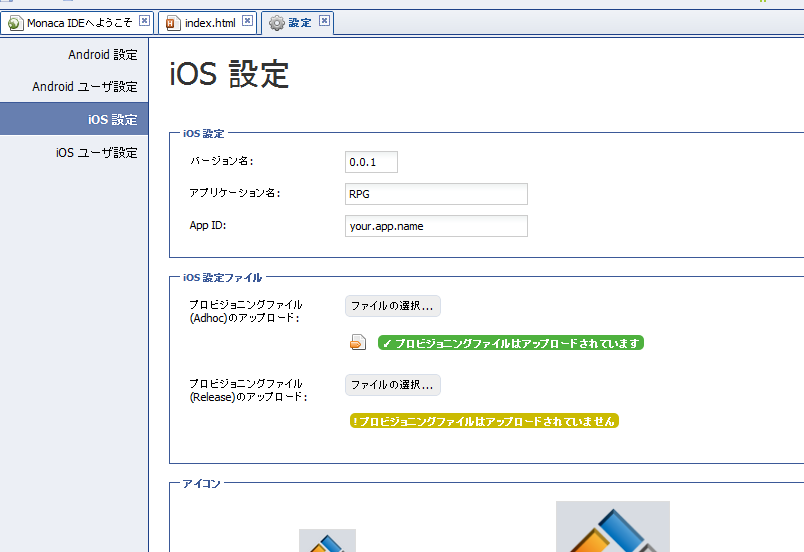The height and width of the screenshot is (552, 804).
Task: Close the 設定 tab
Action: tap(324, 21)
